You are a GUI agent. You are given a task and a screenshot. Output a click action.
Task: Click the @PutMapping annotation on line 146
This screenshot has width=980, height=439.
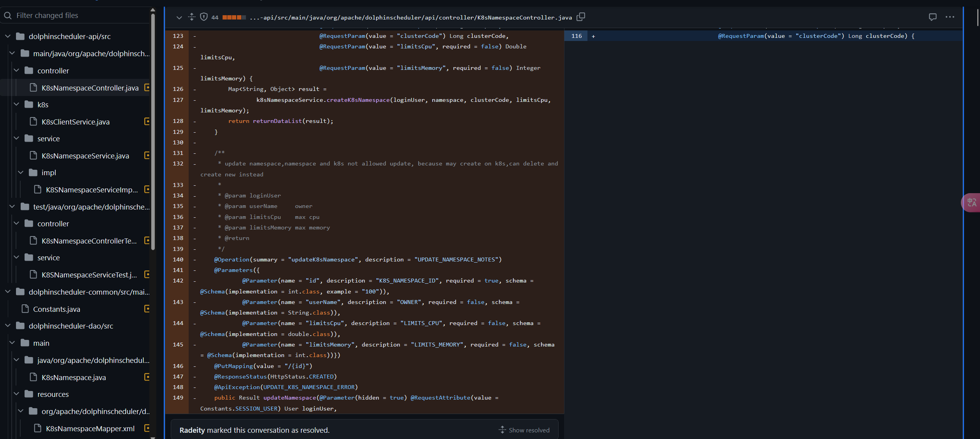click(x=234, y=366)
